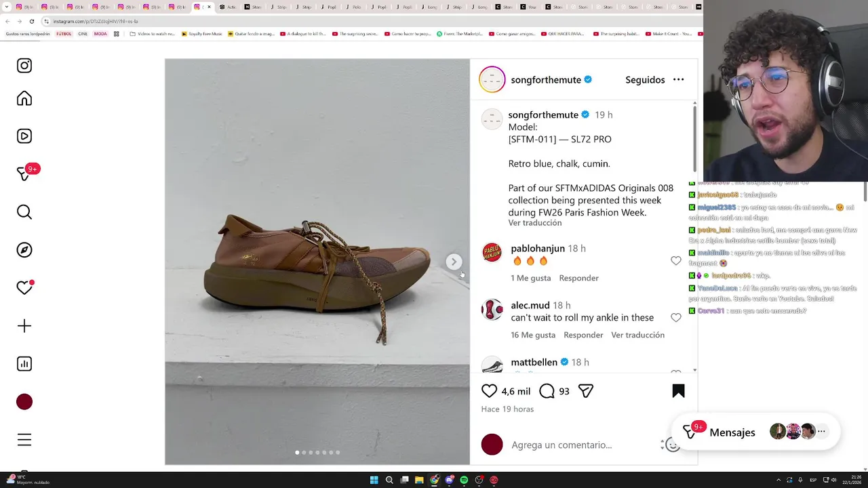Reply to pablohanjun's comment via Responder
Viewport: 868px width, 488px height.
click(578, 278)
